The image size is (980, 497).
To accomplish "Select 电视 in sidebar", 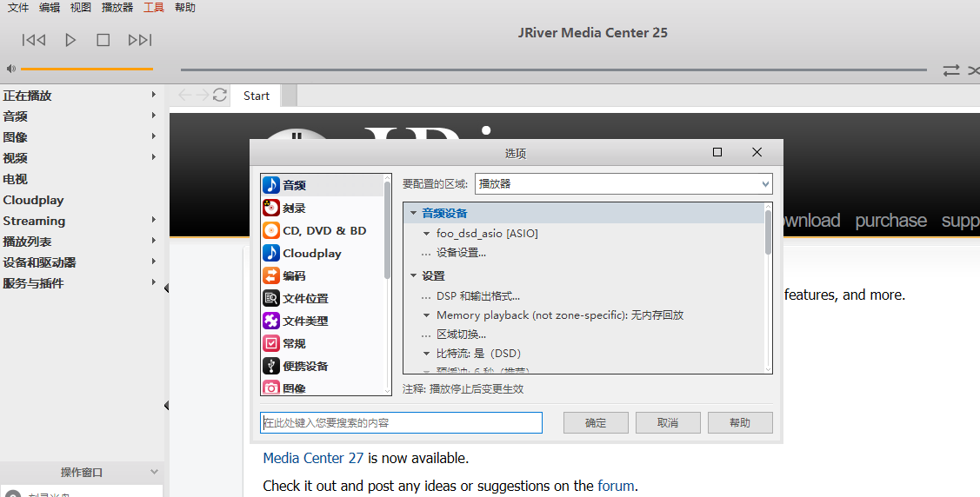I will [x=15, y=179].
